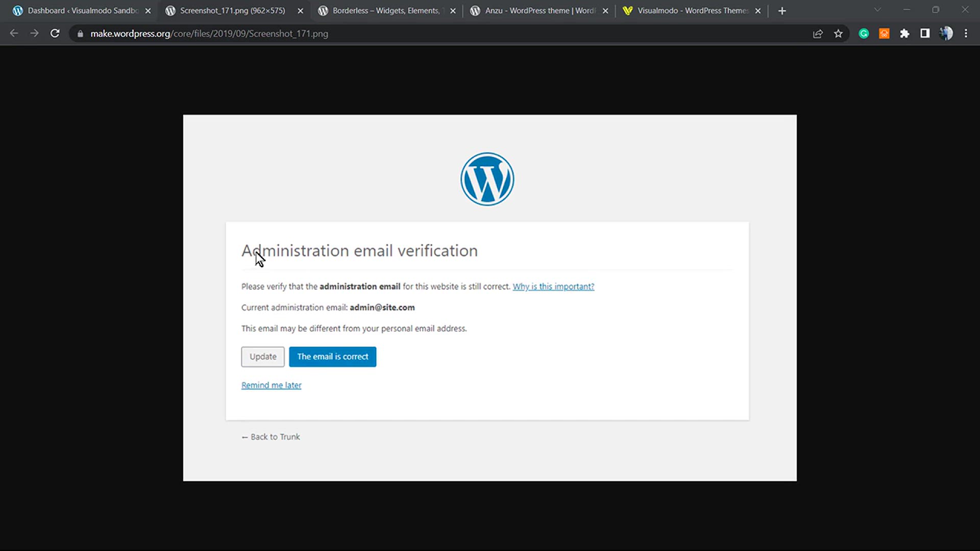Click the WordPress logo in the image
This screenshot has width=980, height=551.
[x=487, y=179]
